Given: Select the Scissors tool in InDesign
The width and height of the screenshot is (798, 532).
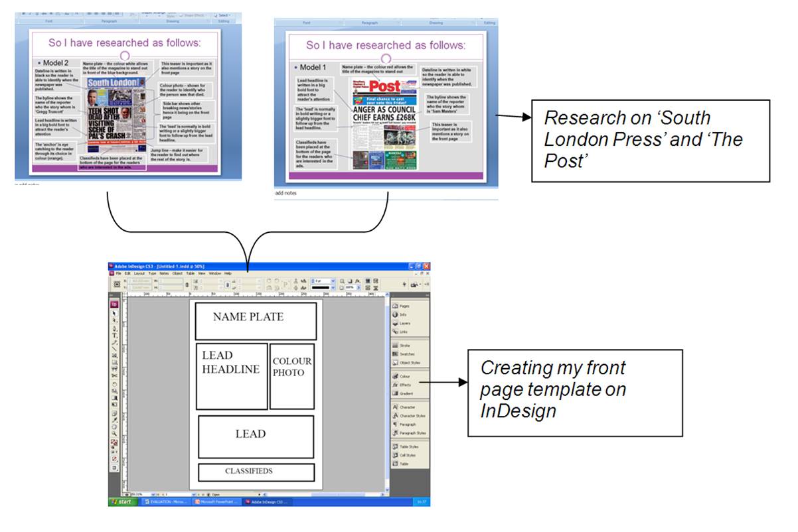Looking at the screenshot, I should click(x=114, y=375).
